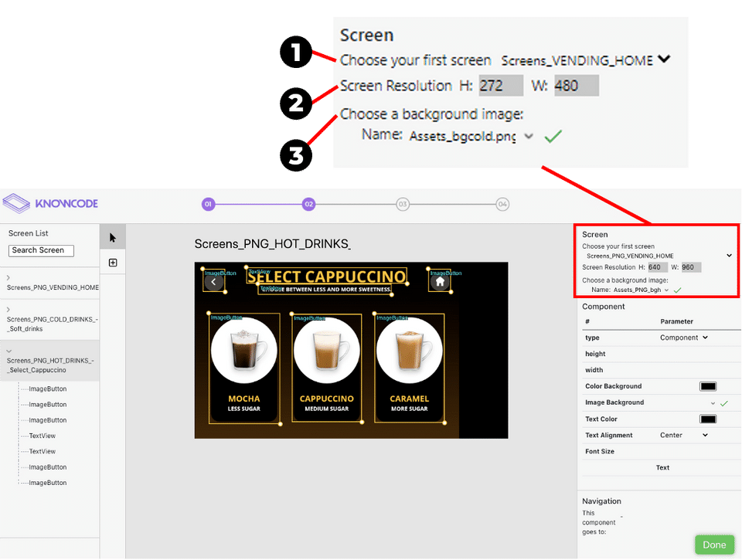Select the last ImageButton tree item
This screenshot has height=560, width=742.
48,483
